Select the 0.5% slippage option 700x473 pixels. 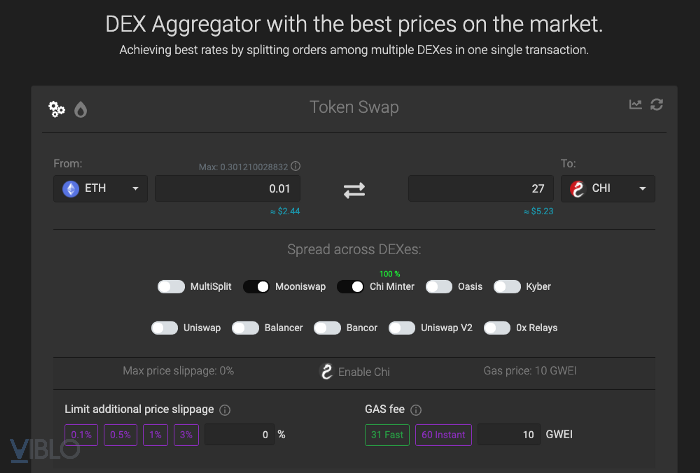[x=122, y=435]
